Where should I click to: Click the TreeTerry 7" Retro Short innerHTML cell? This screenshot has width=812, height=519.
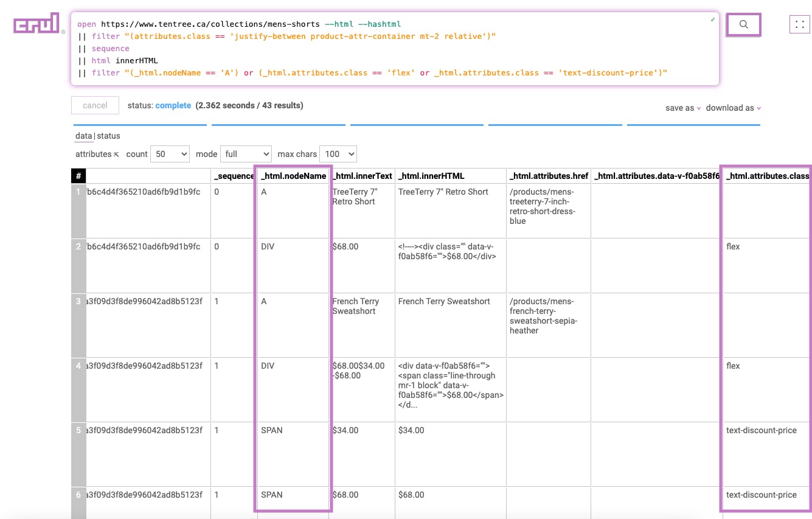click(x=451, y=211)
